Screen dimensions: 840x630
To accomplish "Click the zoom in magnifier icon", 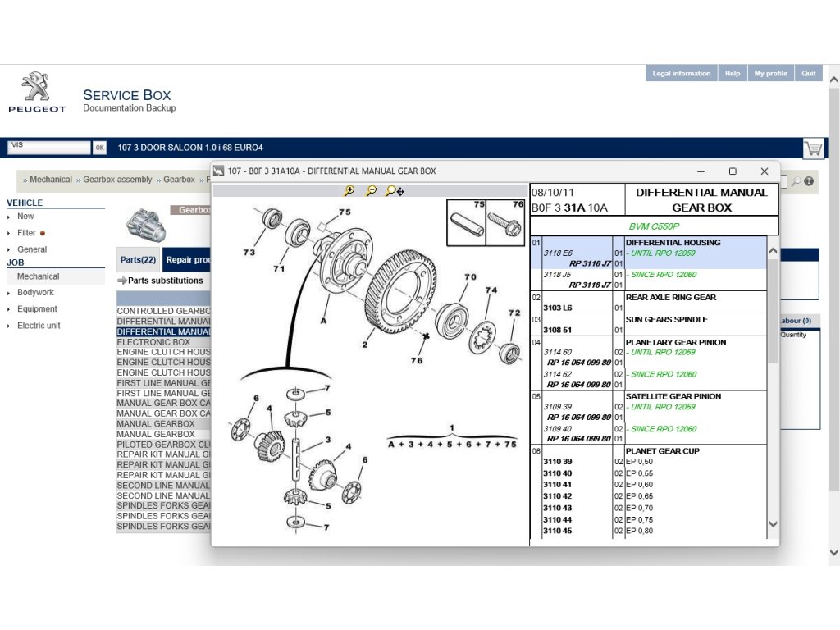I will [x=349, y=191].
